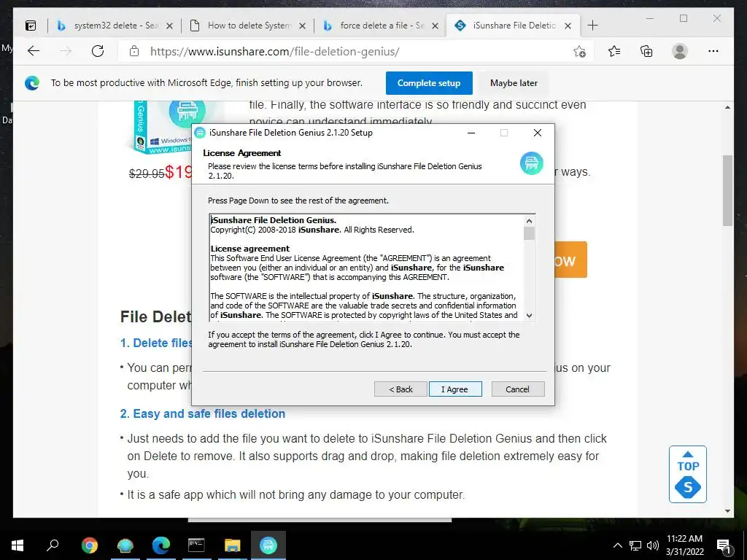
Task: Open the tab actions menu icon
Action: [x=31, y=26]
